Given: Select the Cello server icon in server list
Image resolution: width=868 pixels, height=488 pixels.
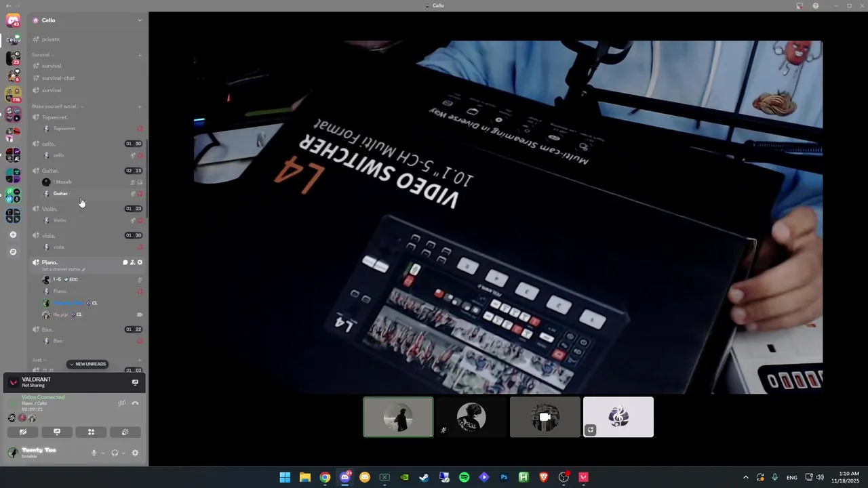Looking at the screenshot, I should (13, 40).
